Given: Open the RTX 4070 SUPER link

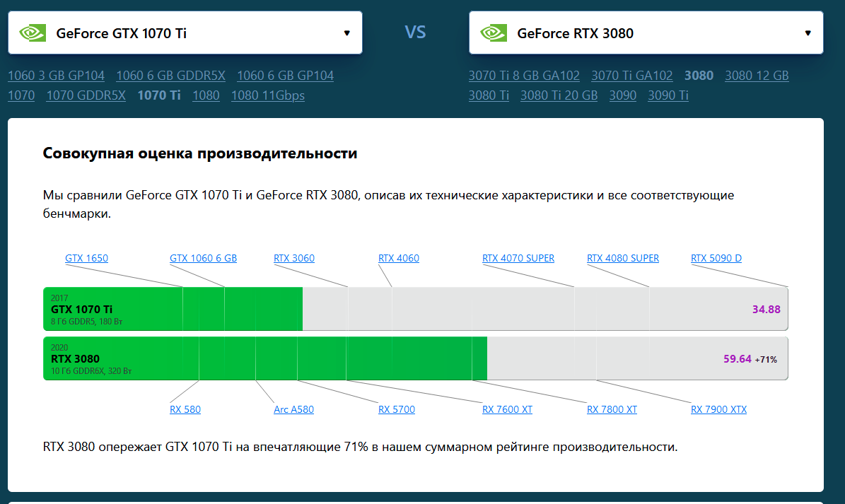Looking at the screenshot, I should coord(518,258).
